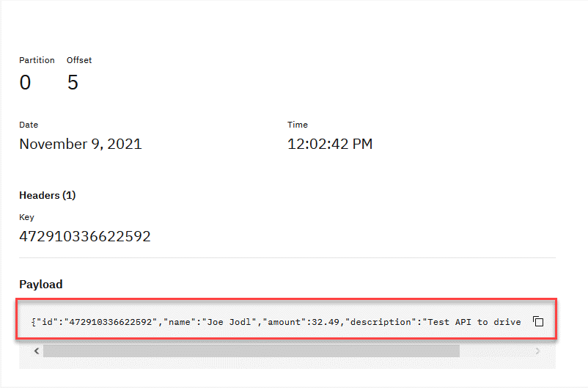
Task: Click the amount 32.49 in payload JSON
Action: click(x=326, y=322)
